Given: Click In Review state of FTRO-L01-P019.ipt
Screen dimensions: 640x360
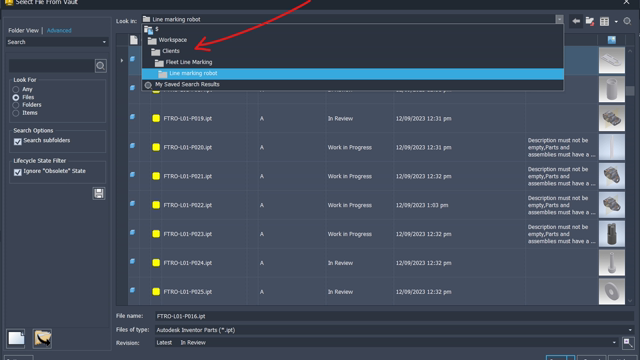Looking at the screenshot, I should pyautogui.click(x=340, y=118).
